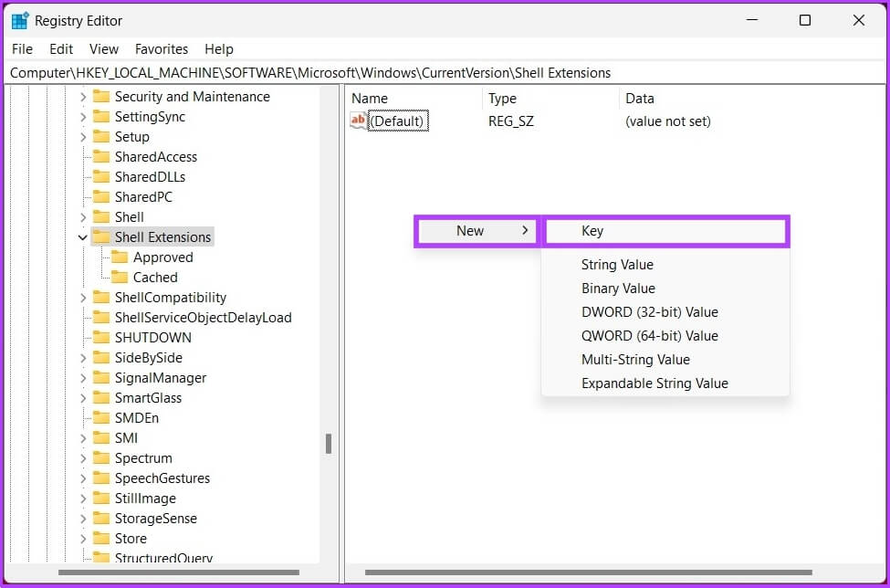Click the SMDEn folder icon

tap(101, 418)
